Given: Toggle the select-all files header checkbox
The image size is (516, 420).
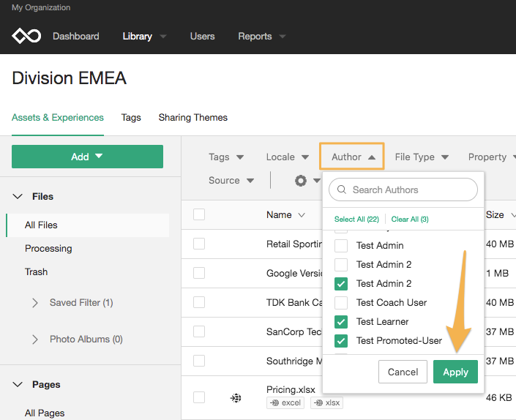Looking at the screenshot, I should (x=199, y=214).
